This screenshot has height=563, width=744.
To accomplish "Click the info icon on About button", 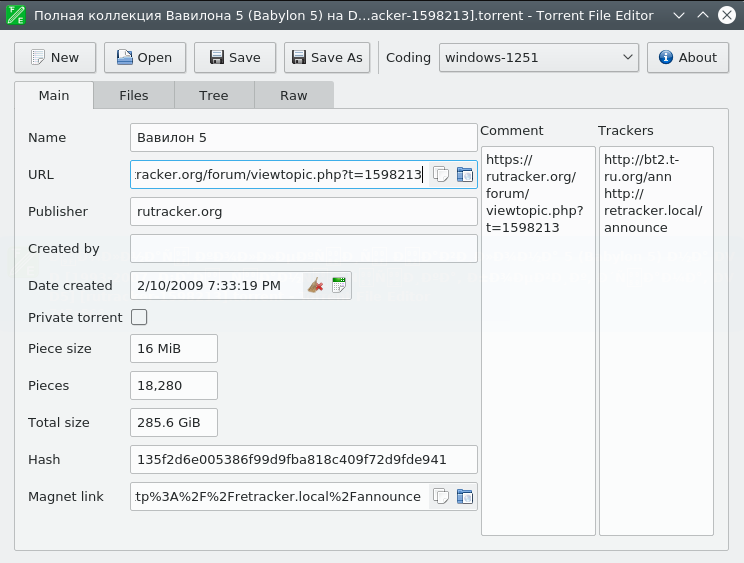I will click(x=666, y=57).
